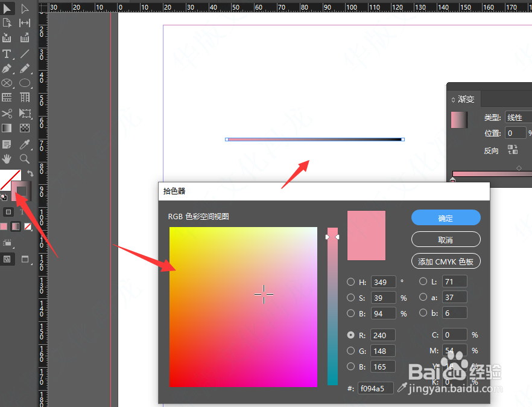Viewport: 532px width, 407px height.
Task: Swap fill and stroke arrow
Action: coord(30,173)
